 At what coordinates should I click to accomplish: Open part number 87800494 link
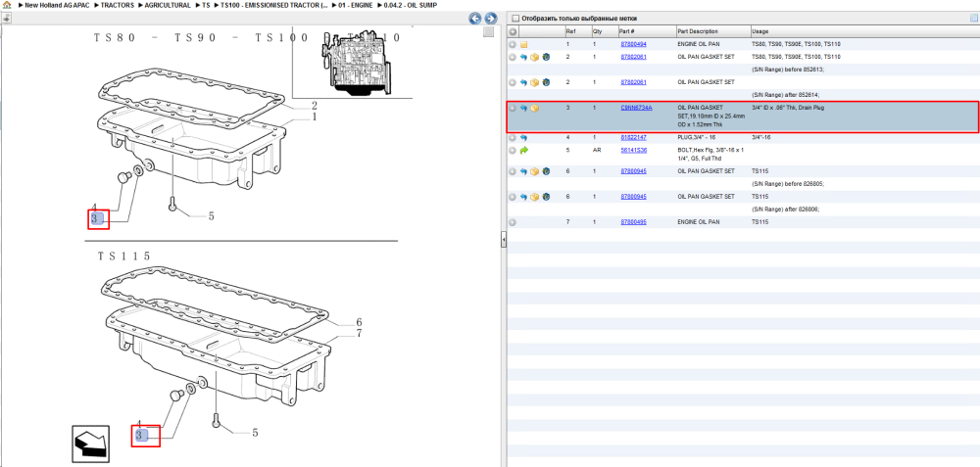[x=633, y=45]
